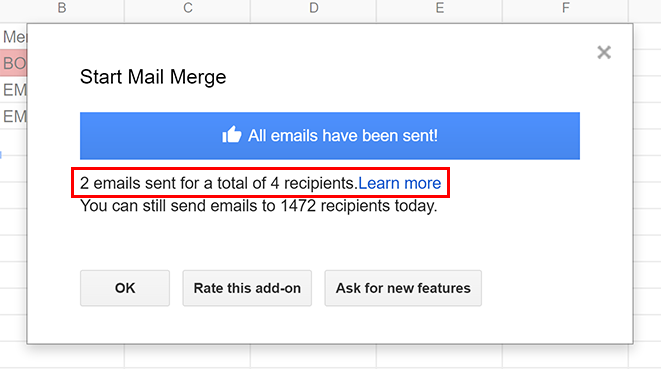Viewport: 661px width, 369px height.
Task: Select column C header
Action: (188, 8)
